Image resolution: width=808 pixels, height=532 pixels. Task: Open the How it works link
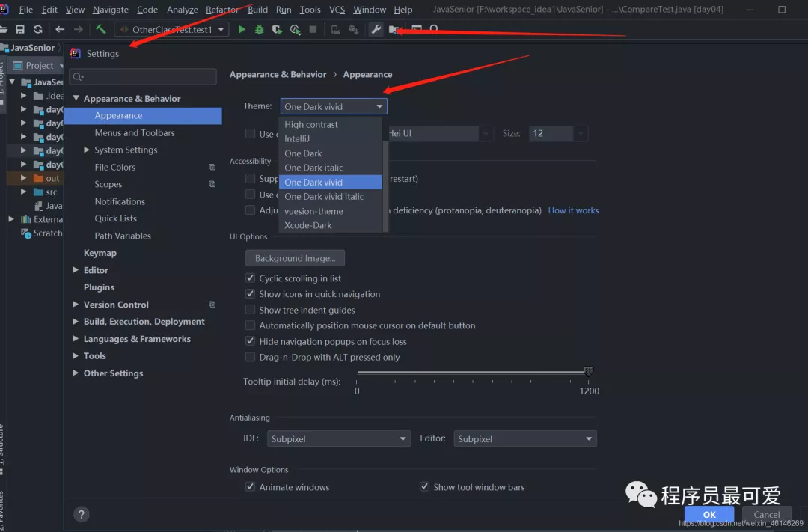tap(573, 210)
